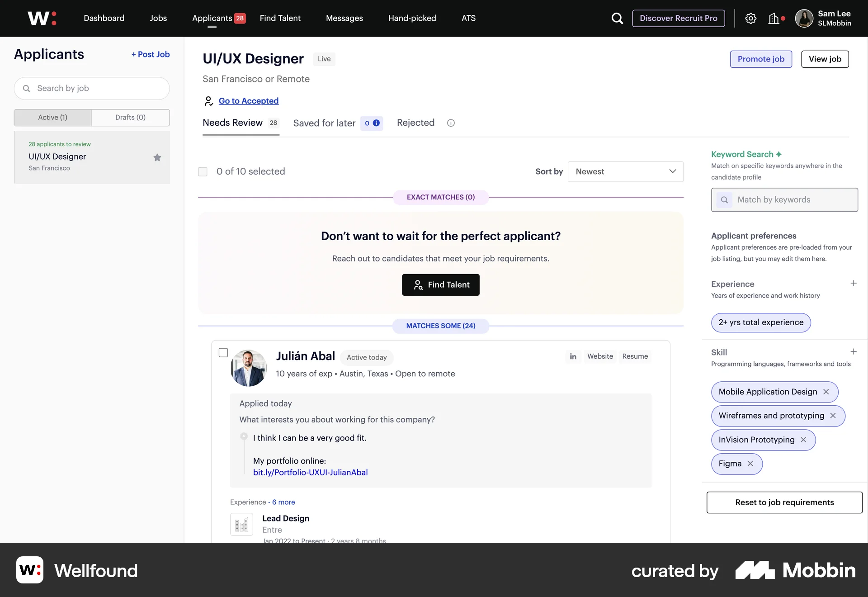Image resolution: width=868 pixels, height=597 pixels.
Task: Open Julián Abal's portfolio bit.ly link
Action: 310,472
